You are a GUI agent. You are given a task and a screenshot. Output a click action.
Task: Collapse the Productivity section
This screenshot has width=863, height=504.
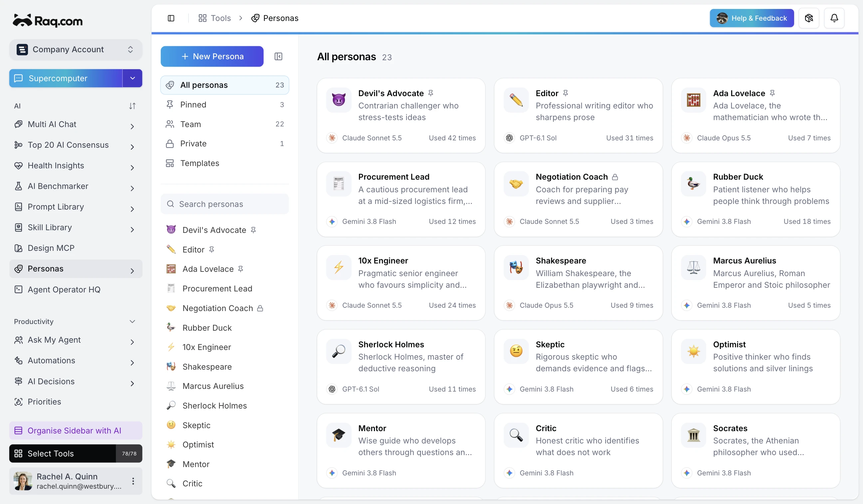click(x=132, y=321)
